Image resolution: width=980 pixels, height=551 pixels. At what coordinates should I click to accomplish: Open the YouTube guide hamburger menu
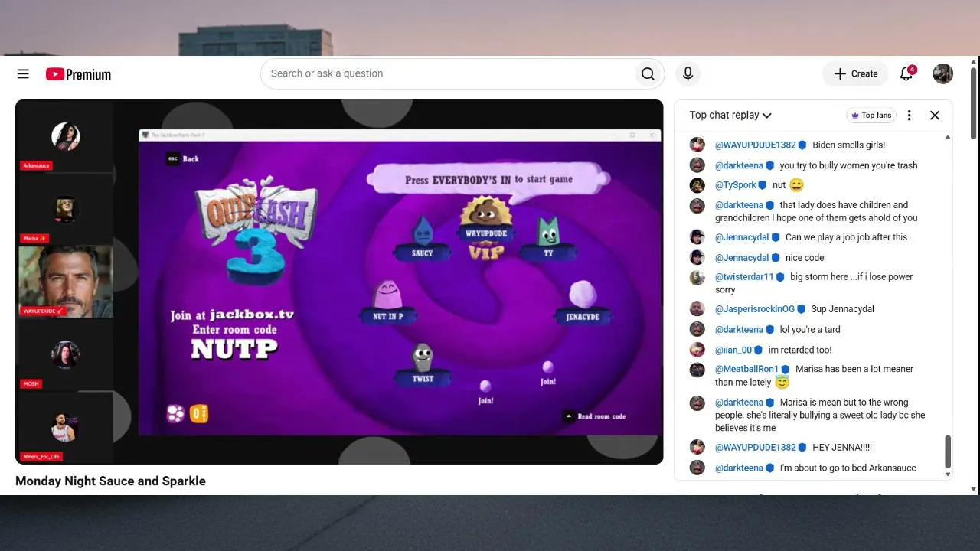click(x=23, y=73)
